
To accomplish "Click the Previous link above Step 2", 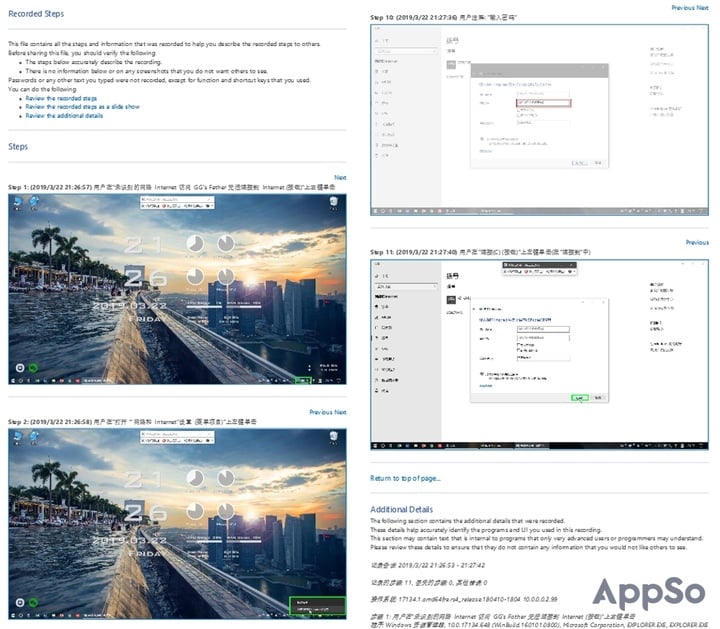I will 320,412.
